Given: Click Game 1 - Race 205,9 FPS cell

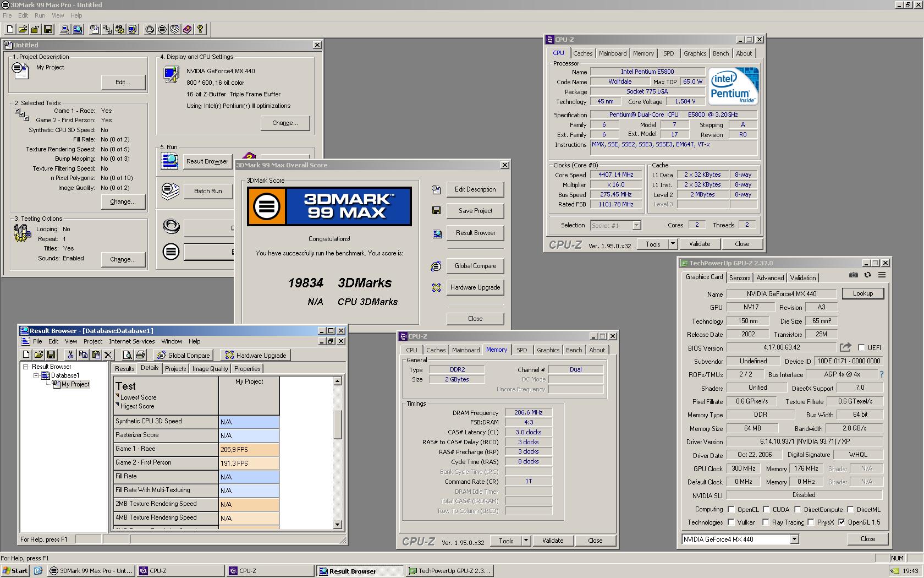Looking at the screenshot, I should (x=249, y=449).
